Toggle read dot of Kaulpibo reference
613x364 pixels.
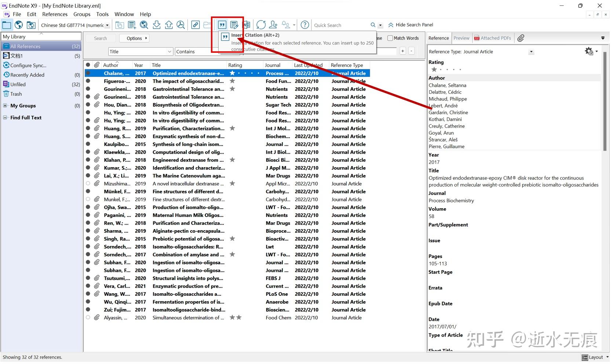coord(88,144)
